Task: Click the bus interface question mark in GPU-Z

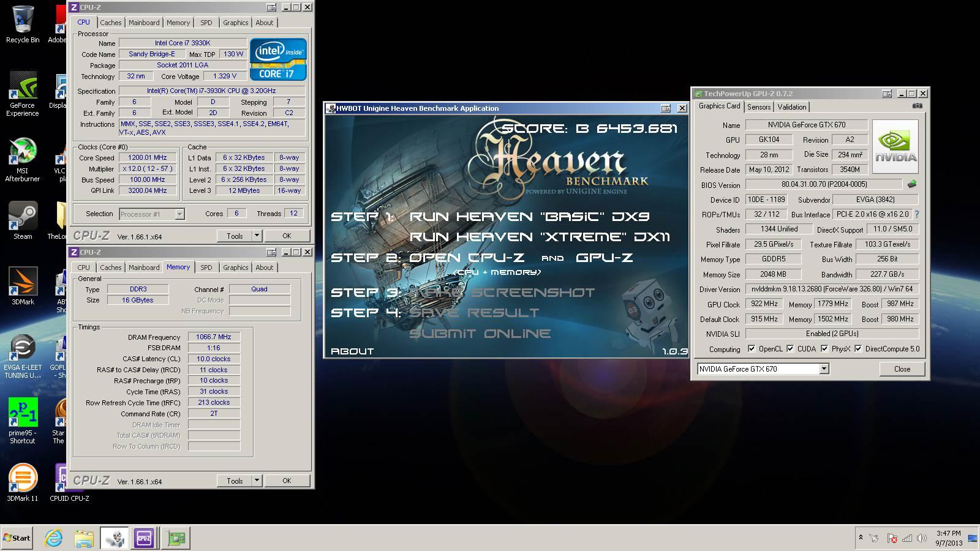Action: [x=917, y=214]
